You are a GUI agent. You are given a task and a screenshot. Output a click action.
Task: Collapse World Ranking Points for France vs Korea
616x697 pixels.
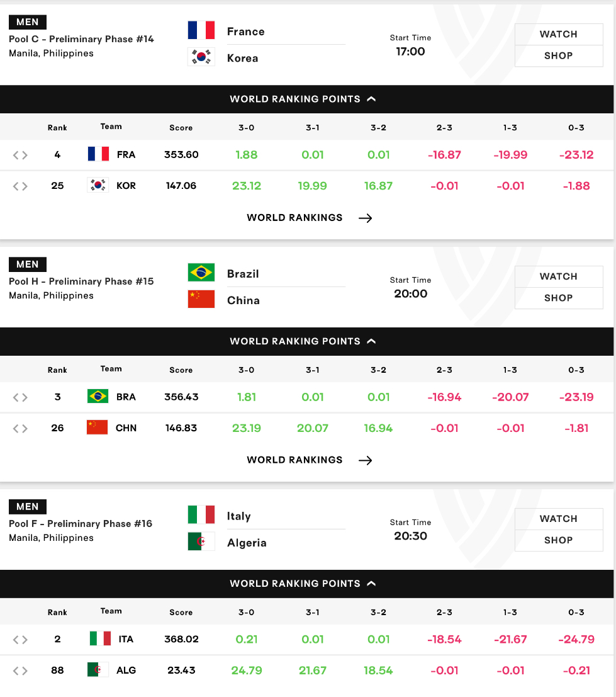click(x=303, y=99)
